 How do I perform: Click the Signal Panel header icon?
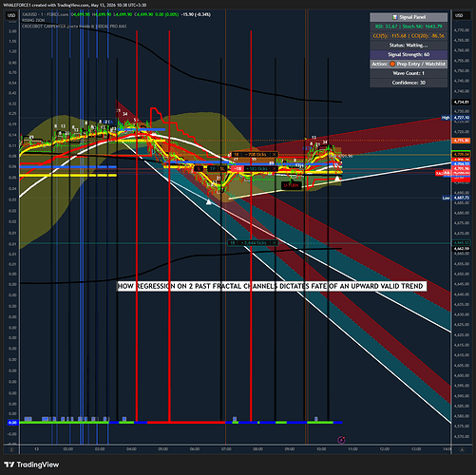click(x=395, y=17)
